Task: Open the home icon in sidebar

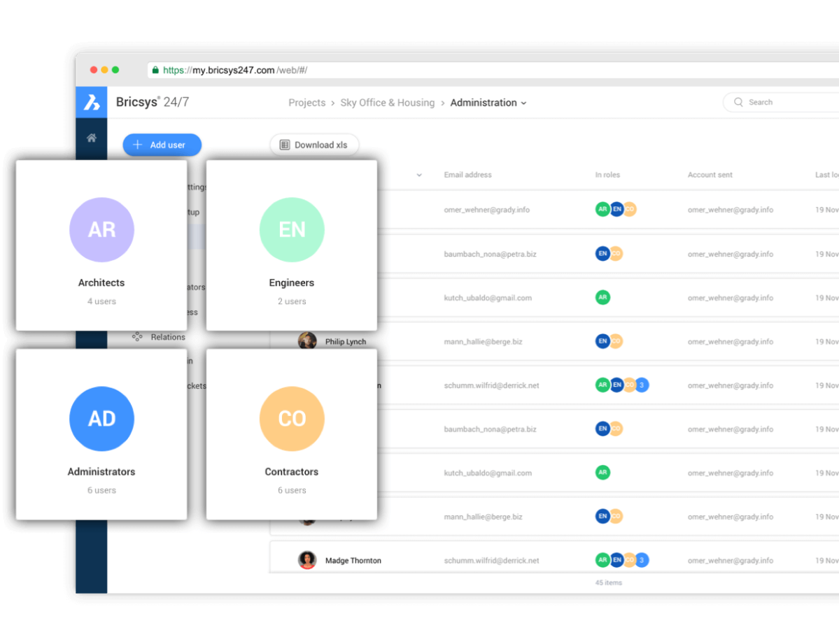Action: (92, 138)
